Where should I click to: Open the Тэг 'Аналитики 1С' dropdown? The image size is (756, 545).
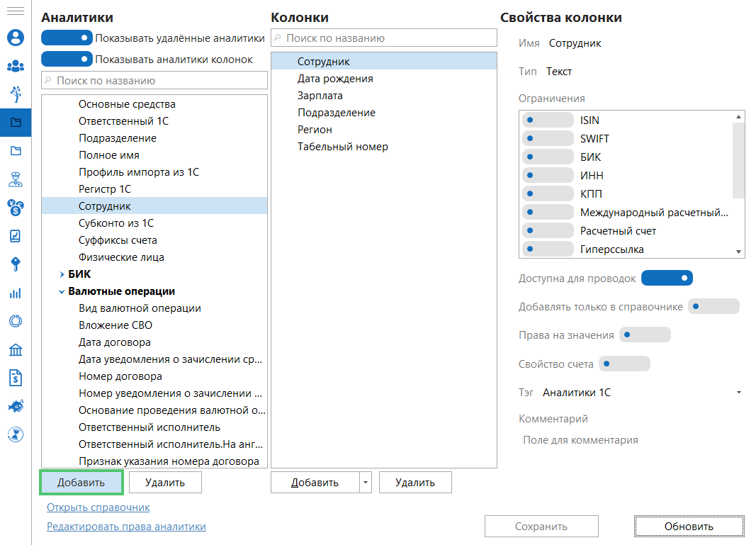(738, 393)
